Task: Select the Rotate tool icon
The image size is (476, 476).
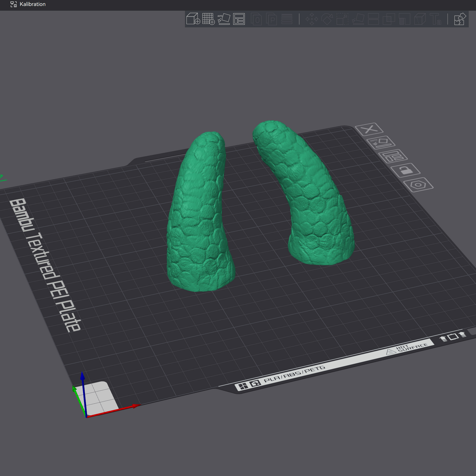Action: coord(327,19)
